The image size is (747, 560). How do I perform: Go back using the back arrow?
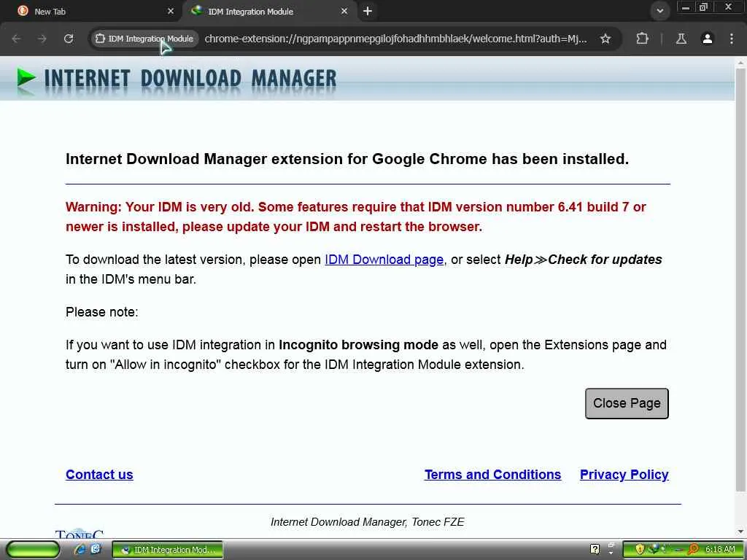(16, 39)
